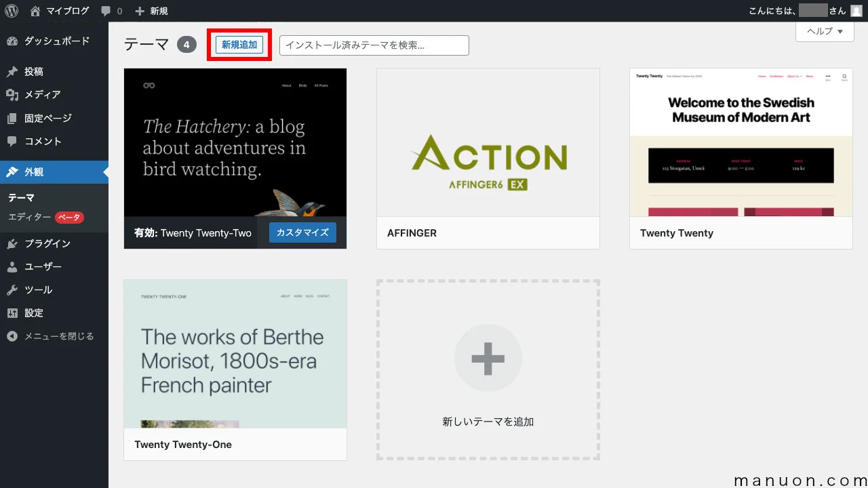Screen dimensions: 868x488
Task: Click the 新規追加 button
Action: coord(239,45)
